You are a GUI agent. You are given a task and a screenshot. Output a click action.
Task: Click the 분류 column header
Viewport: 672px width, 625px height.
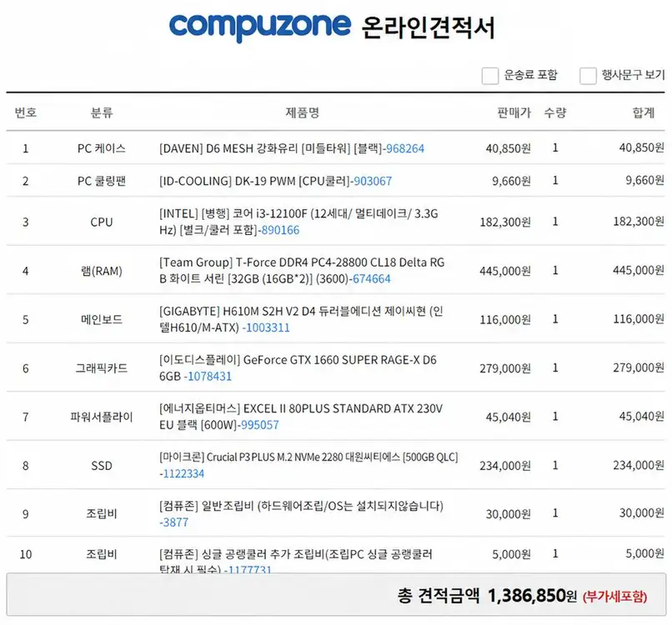102,112
